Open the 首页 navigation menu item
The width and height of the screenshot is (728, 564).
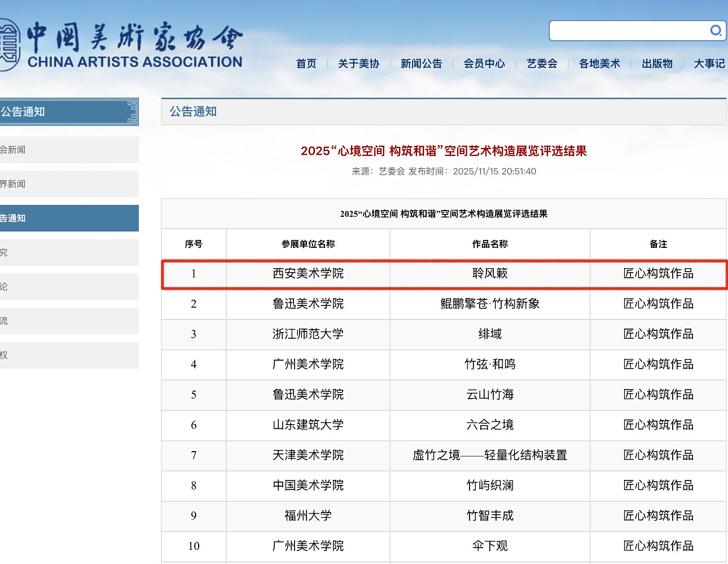(x=306, y=64)
